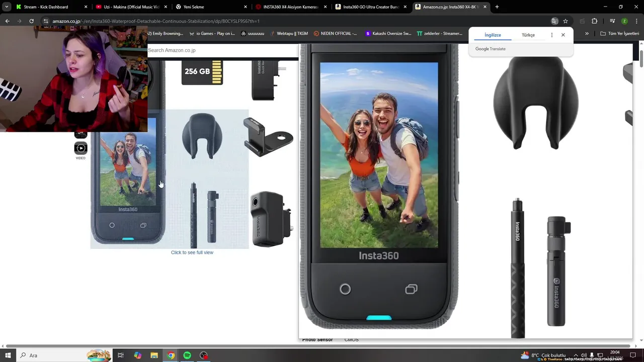This screenshot has height=362, width=644.
Task: Open translate popup options menu
Action: pos(552,35)
